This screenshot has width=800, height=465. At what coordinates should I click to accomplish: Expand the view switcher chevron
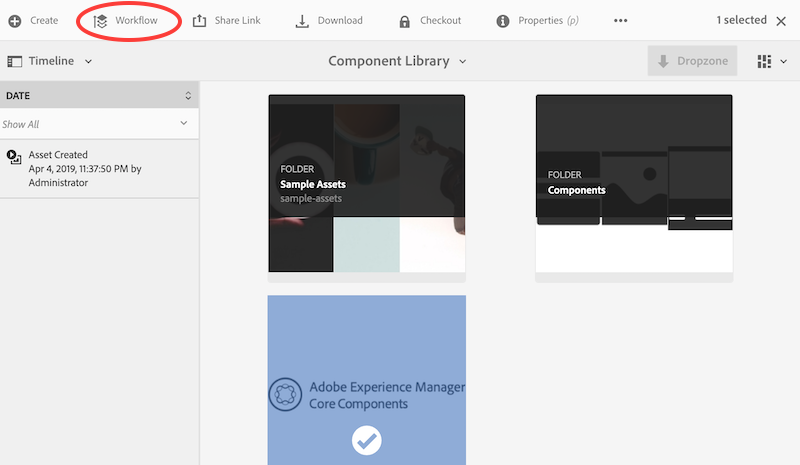coord(784,61)
